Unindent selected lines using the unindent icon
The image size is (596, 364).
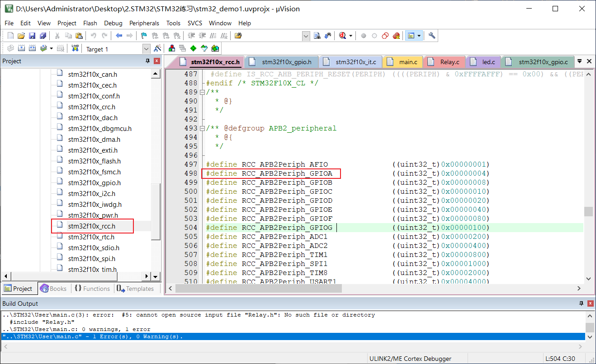[x=202, y=36]
